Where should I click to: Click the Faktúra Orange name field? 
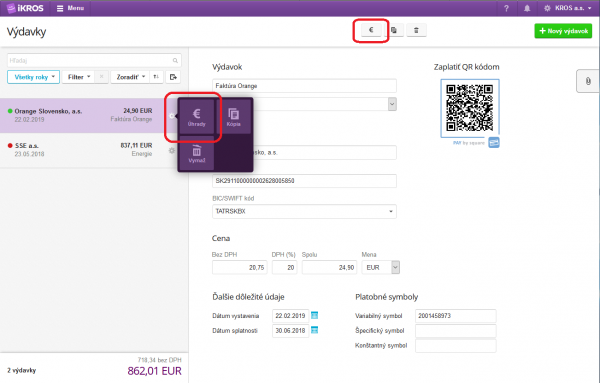(x=304, y=86)
